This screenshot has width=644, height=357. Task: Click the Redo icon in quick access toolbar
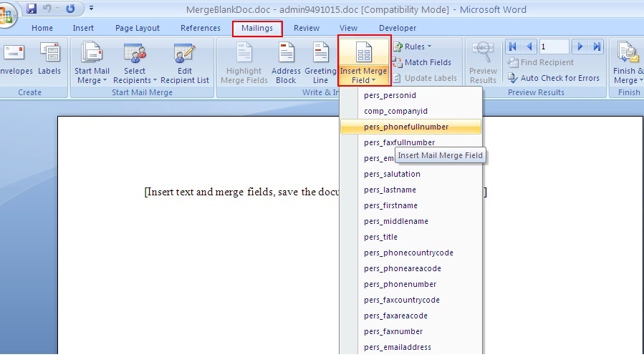[x=70, y=9]
